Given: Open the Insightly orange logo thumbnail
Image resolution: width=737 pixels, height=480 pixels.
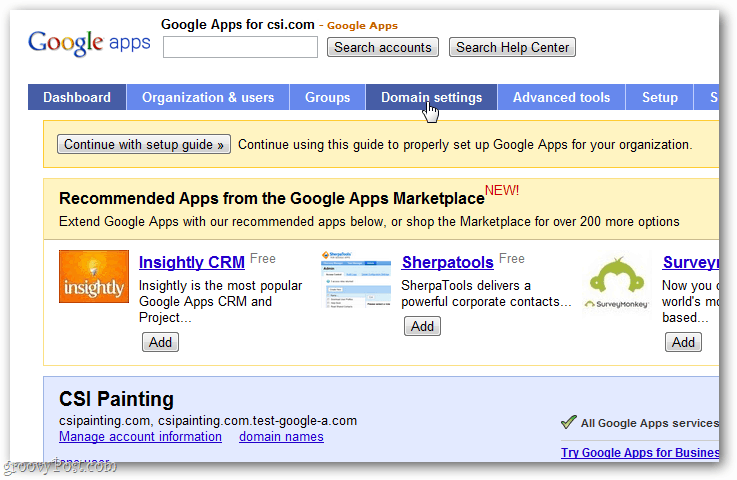Looking at the screenshot, I should [x=94, y=276].
